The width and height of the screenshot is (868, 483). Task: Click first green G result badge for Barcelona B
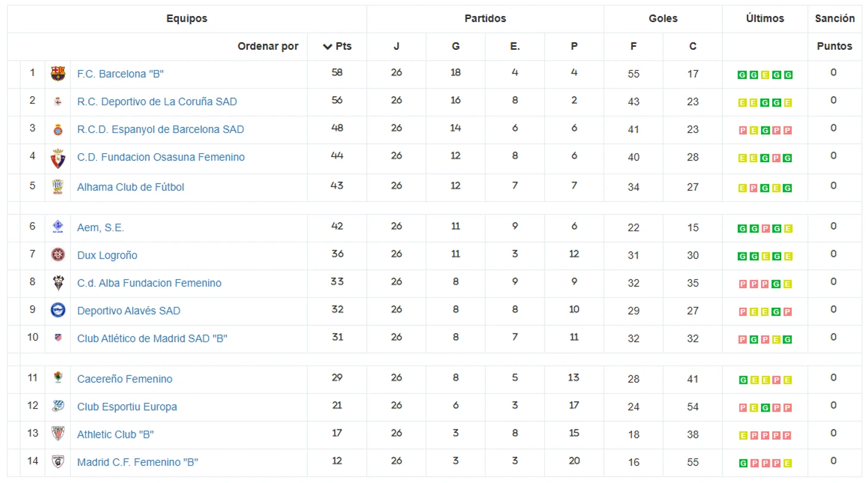(742, 75)
